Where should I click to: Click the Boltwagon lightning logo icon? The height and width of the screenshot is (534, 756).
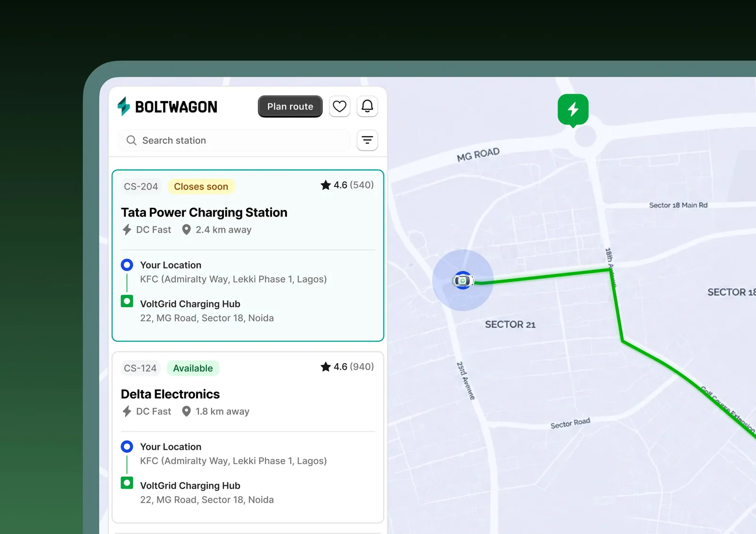click(x=124, y=106)
